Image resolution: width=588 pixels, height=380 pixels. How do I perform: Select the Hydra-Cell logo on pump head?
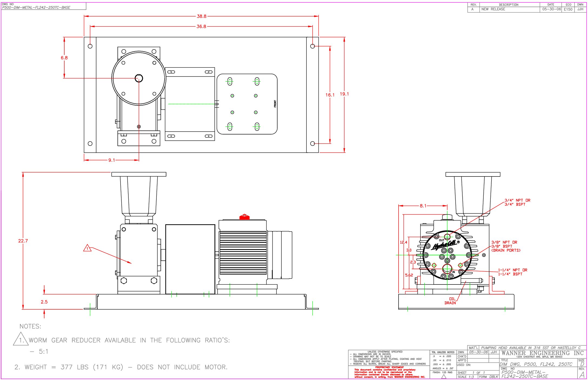pos(444,245)
